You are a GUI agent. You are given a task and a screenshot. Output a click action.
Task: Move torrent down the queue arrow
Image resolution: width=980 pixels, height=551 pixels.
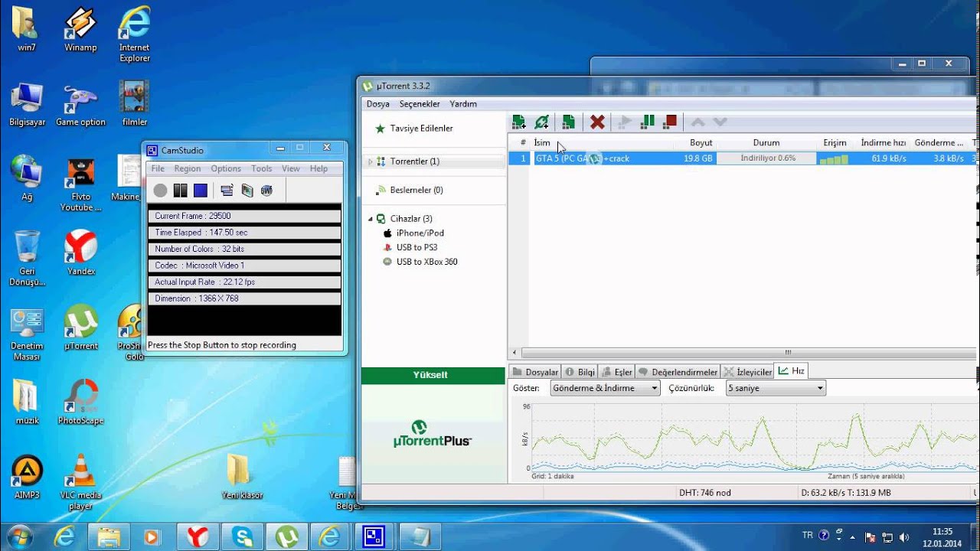pyautogui.click(x=720, y=122)
